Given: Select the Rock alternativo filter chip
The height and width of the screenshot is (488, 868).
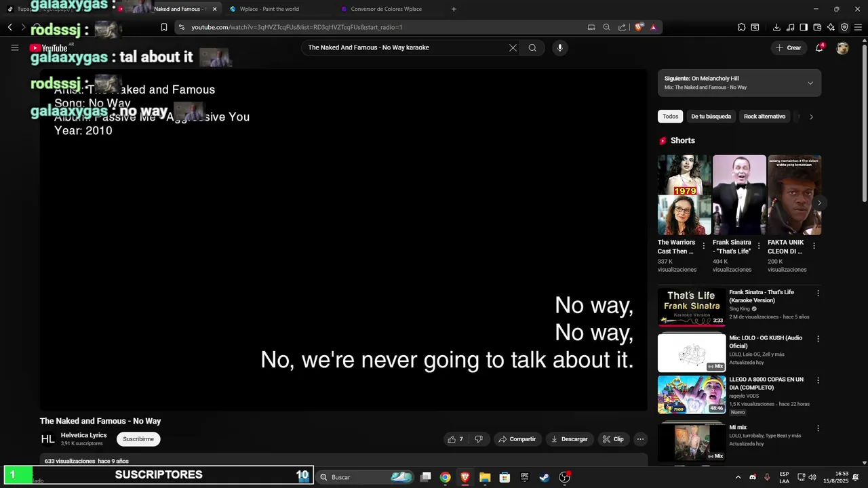Looking at the screenshot, I should 764,117.
